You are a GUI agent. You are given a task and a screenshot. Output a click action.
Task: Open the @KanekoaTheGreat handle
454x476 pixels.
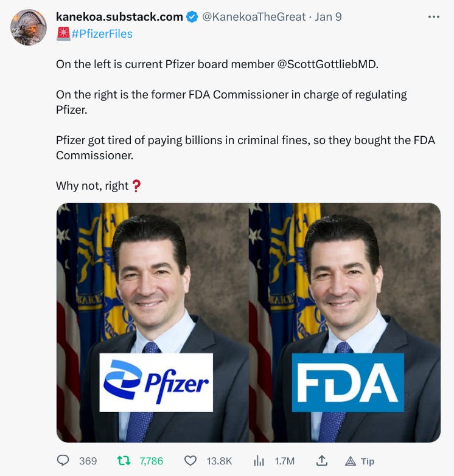253,16
